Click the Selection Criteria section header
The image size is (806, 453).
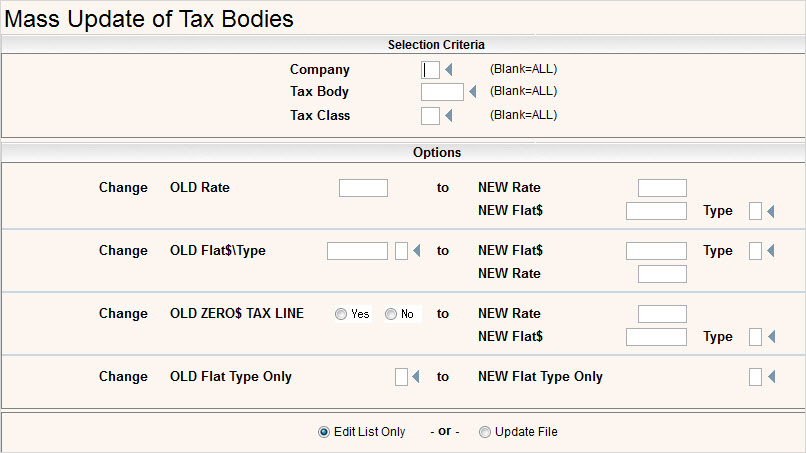436,45
